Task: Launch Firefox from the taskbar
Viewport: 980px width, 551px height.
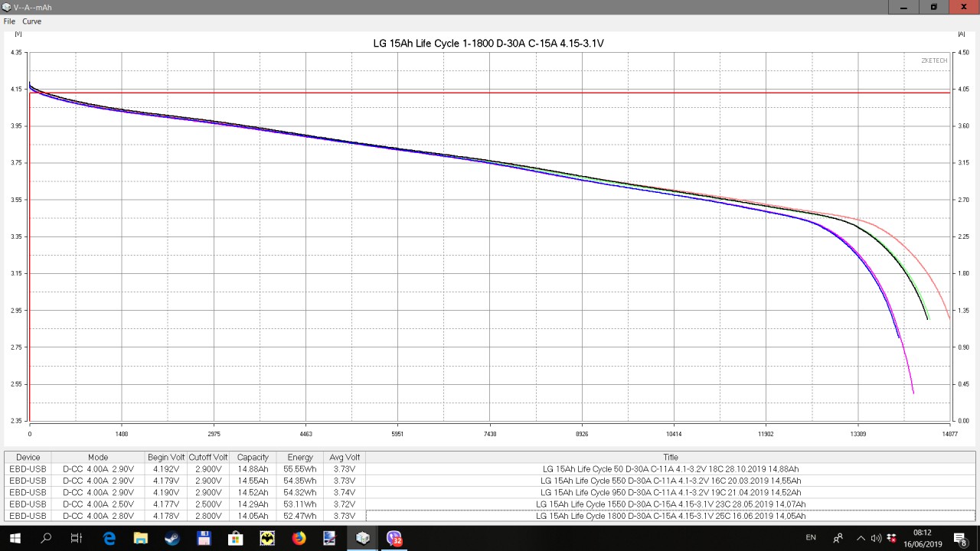Action: pyautogui.click(x=299, y=538)
